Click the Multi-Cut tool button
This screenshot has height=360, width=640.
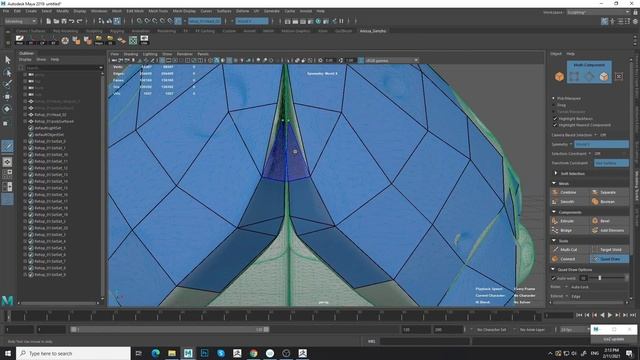pos(570,249)
